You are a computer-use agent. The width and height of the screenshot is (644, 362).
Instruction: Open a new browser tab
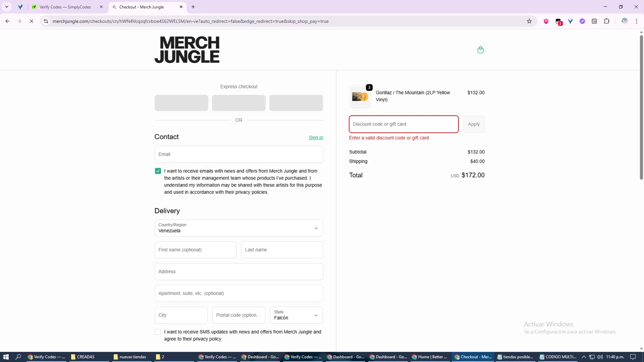[193, 7]
